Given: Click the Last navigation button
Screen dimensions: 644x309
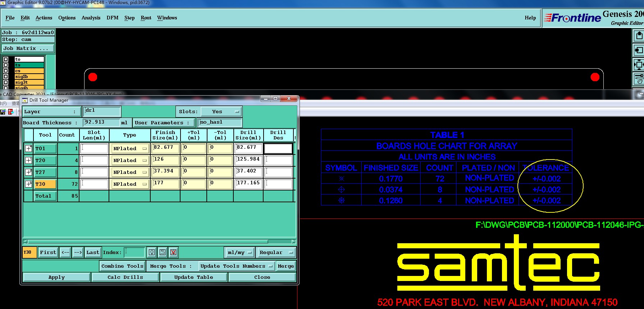Looking at the screenshot, I should 93,253.
